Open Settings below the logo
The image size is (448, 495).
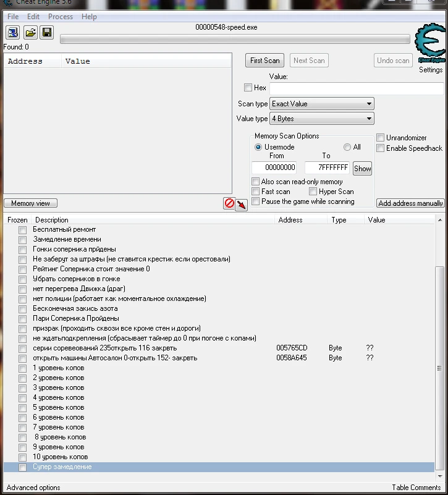(431, 70)
